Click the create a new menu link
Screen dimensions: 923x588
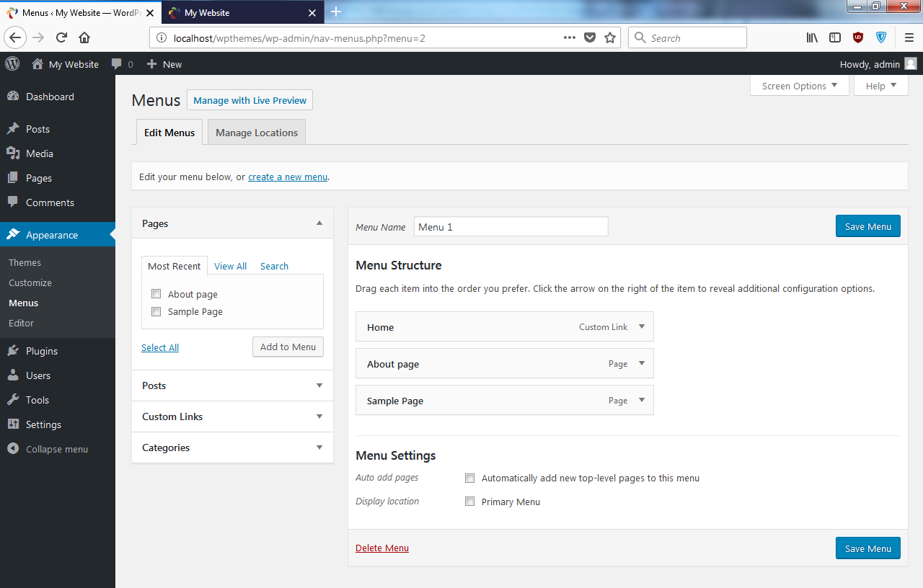[x=288, y=177]
